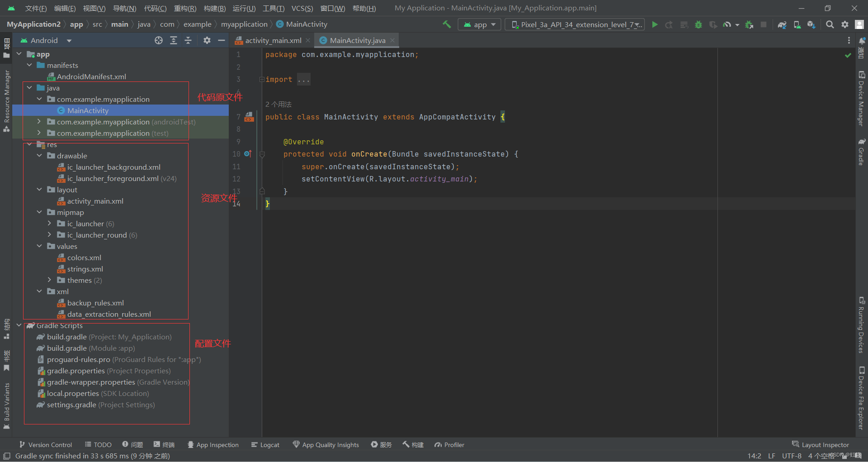Start debugging with the green bug icon
The width and height of the screenshot is (868, 462).
point(698,24)
